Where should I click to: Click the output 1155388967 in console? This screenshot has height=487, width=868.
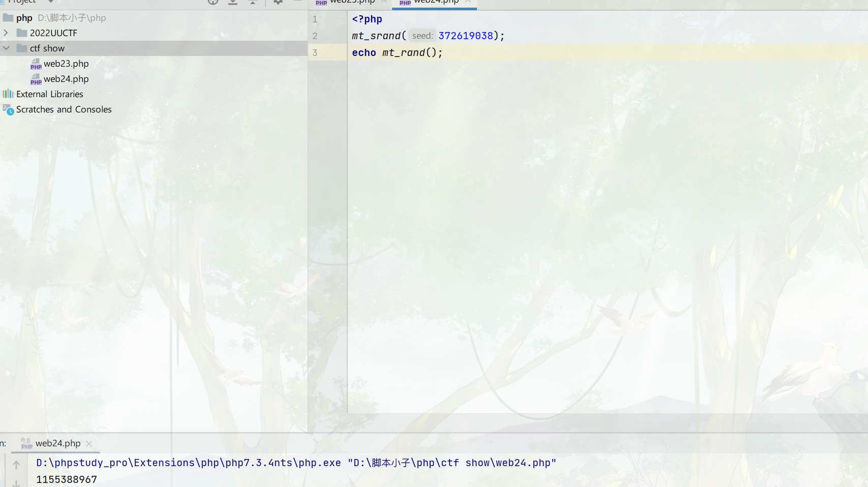click(67, 480)
